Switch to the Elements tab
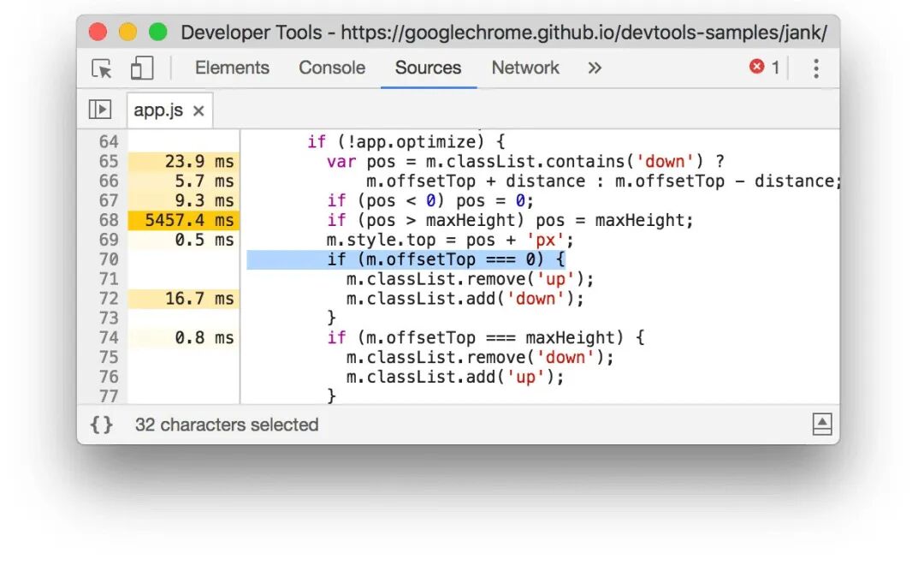Image resolution: width=924 pixels, height=565 pixels. pos(232,68)
